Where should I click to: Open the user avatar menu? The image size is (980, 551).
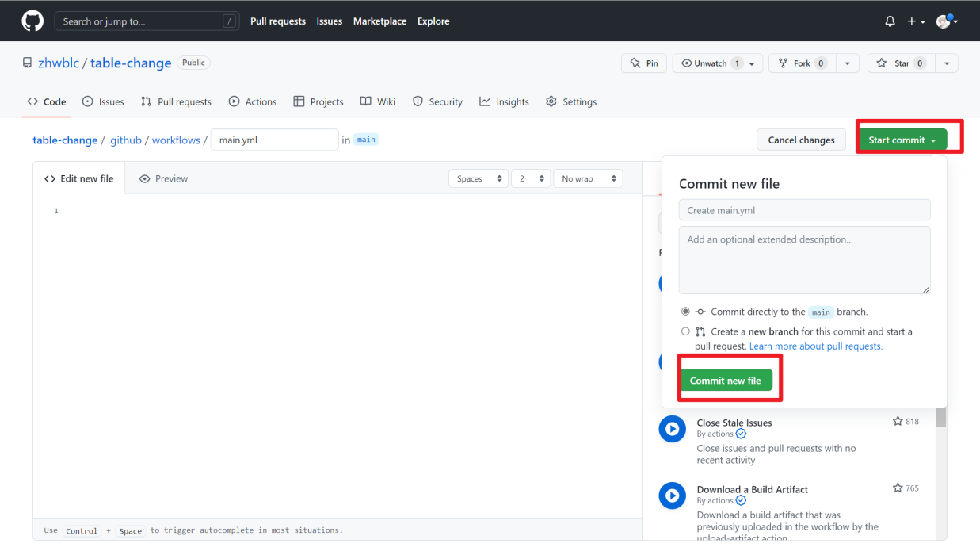click(947, 21)
